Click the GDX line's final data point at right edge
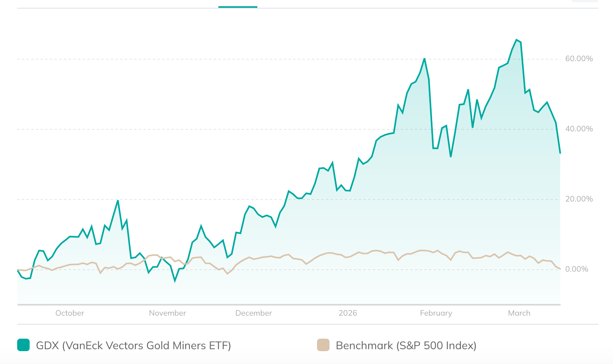The image size is (613, 364). 560,153
